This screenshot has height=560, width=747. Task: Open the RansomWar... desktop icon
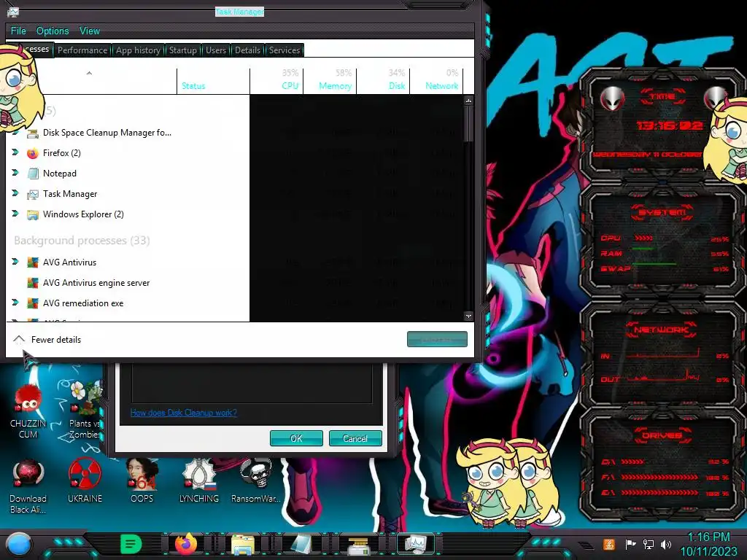pyautogui.click(x=256, y=481)
